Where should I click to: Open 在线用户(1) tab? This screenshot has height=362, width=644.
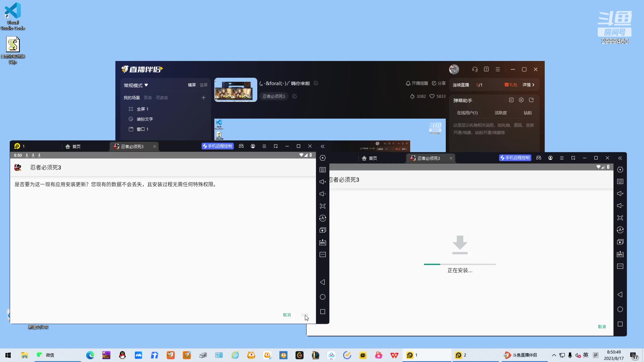tap(467, 113)
